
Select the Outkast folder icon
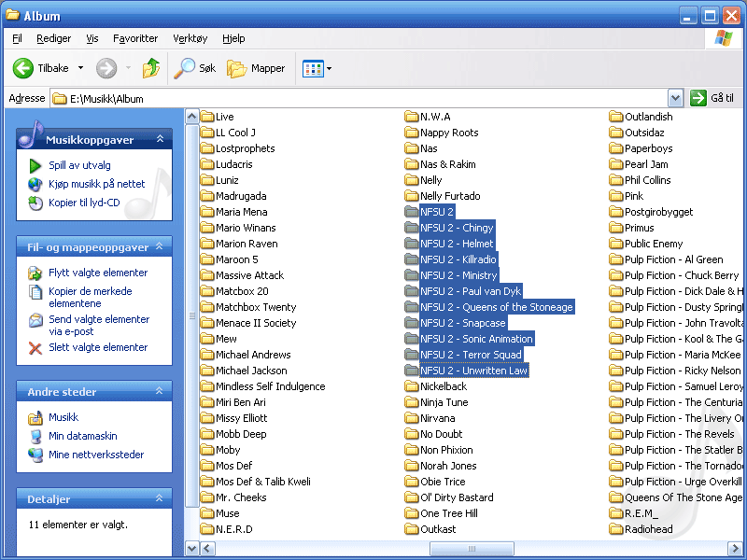(412, 529)
